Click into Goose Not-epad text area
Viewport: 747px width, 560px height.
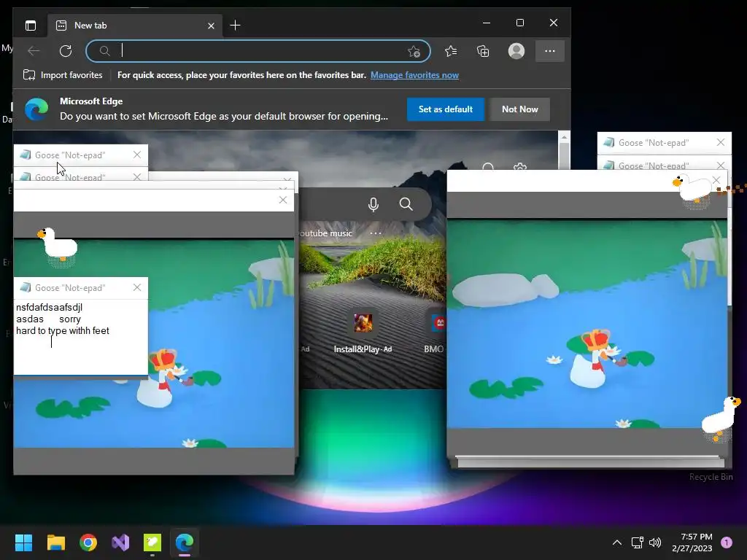(x=81, y=337)
